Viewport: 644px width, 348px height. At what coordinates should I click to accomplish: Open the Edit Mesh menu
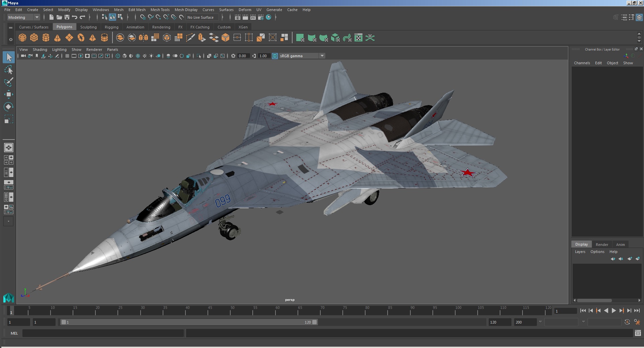137,10
